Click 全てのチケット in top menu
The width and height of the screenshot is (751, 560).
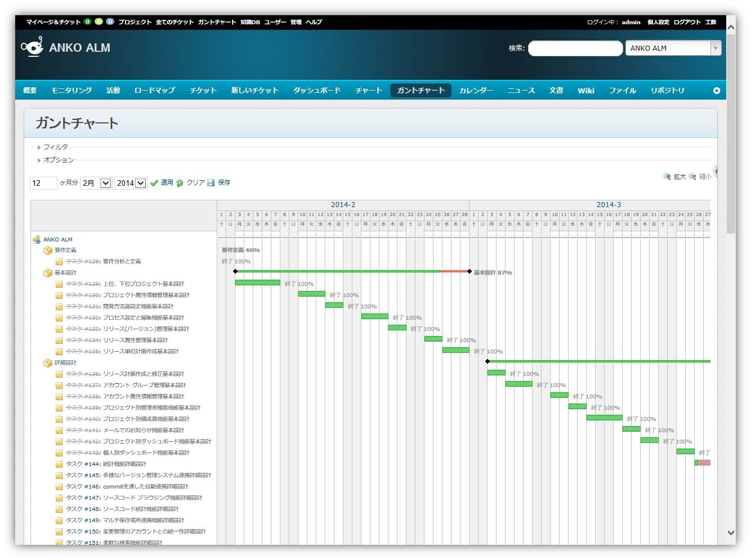click(x=175, y=22)
